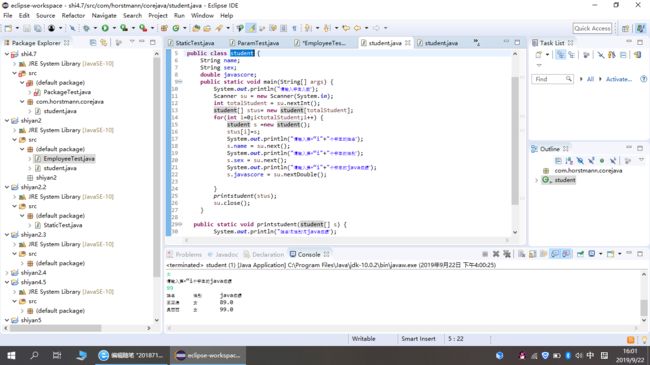The height and width of the screenshot is (365, 650).
Task: Click the Open Type toolbar icon
Action: 196,28
